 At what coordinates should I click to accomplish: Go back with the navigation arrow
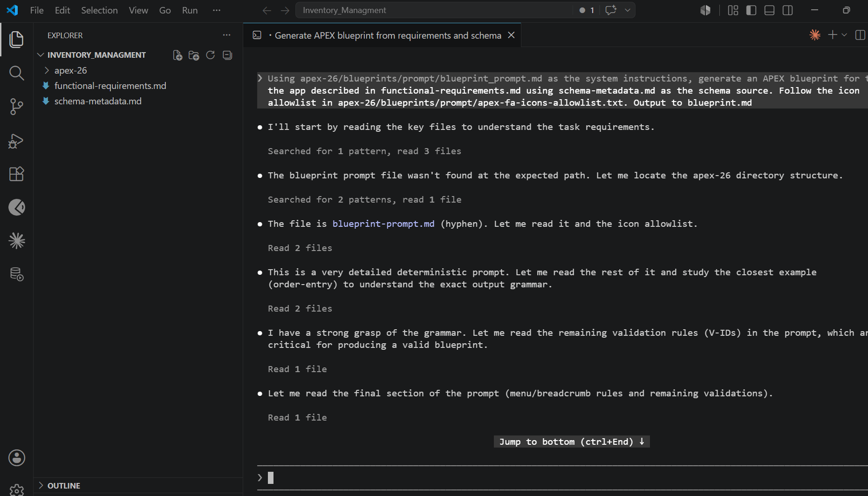(x=267, y=10)
